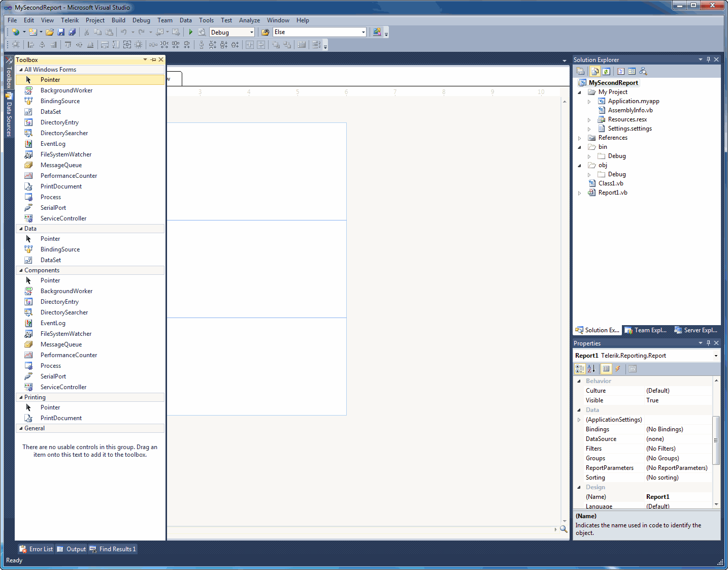Show Events with the lightning bolt icon
The image size is (728, 570).
618,369
